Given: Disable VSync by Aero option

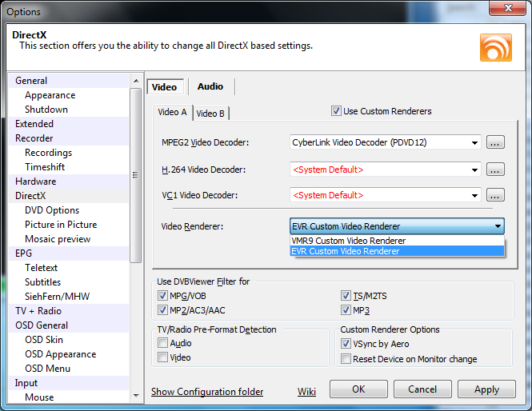Looking at the screenshot, I should click(346, 344).
